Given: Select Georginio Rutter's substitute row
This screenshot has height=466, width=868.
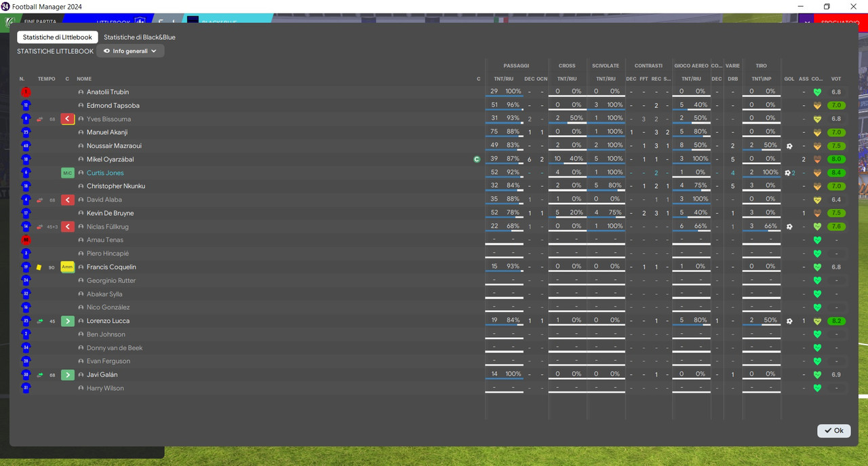Looking at the screenshot, I should [x=433, y=281].
